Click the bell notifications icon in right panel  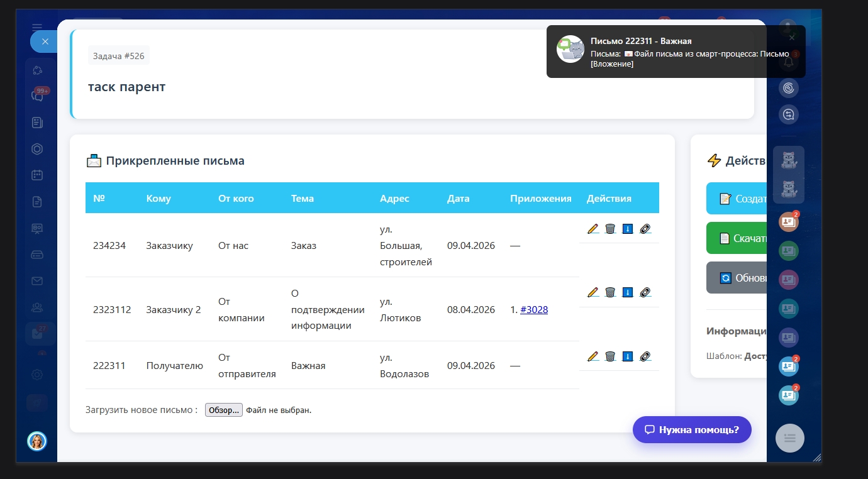pos(789,62)
